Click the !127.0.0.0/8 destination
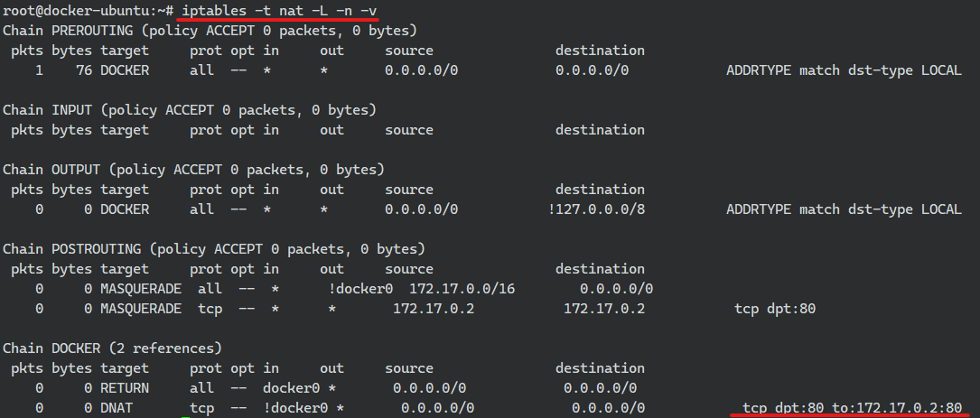 click(596, 209)
